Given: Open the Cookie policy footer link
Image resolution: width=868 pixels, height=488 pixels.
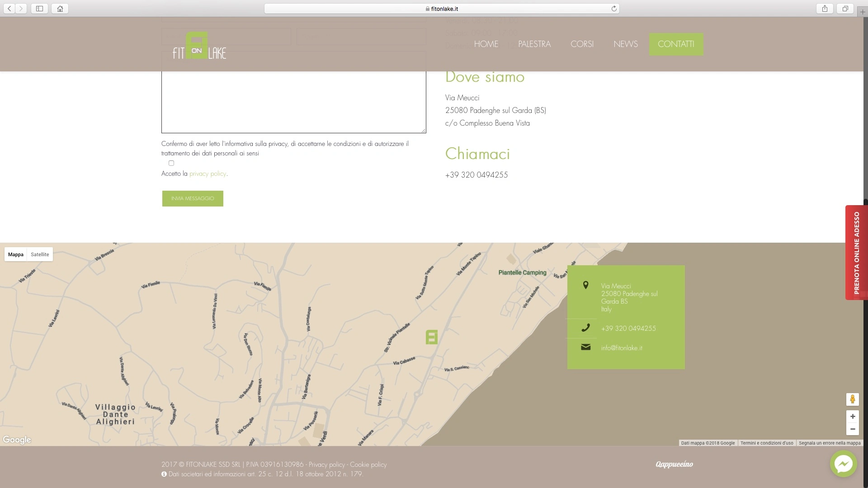Looking at the screenshot, I should tap(368, 465).
